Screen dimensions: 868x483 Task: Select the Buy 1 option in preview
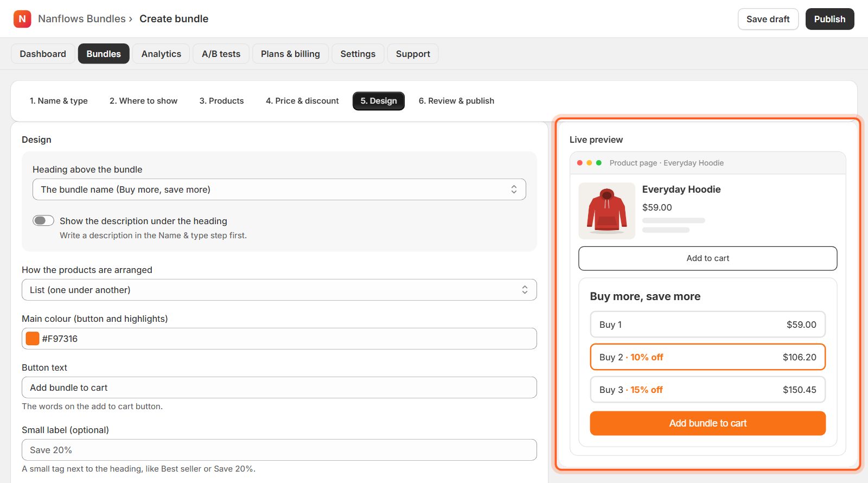[707, 325]
